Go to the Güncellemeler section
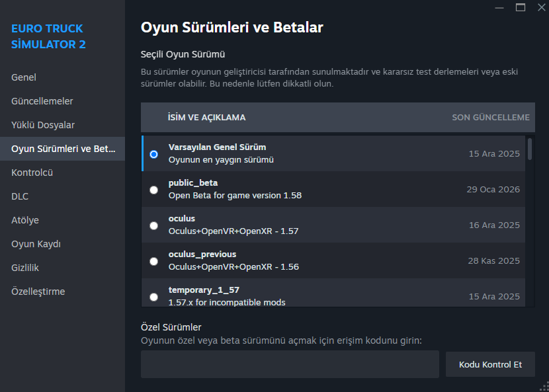Viewport: 549px width, 392px height. point(62,101)
